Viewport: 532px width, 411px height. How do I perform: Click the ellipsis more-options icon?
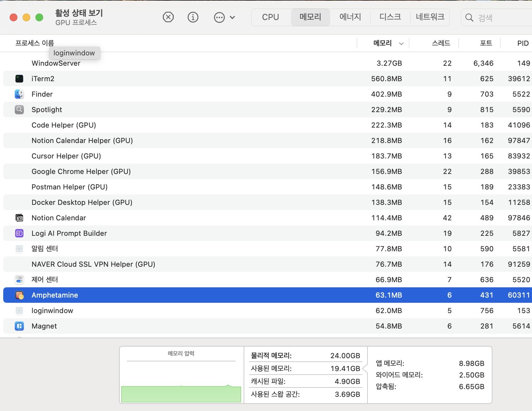pos(219,17)
